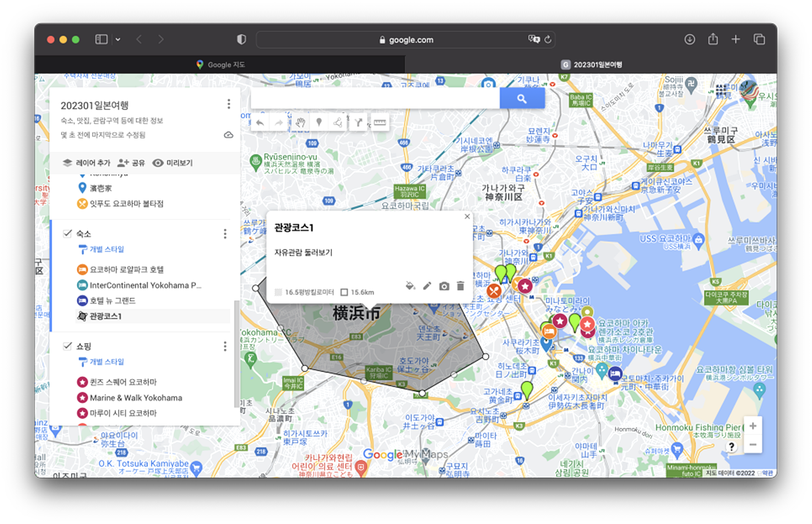Click the pencil edit icon in popup
Image resolution: width=812 pixels, height=524 pixels.
(x=427, y=286)
